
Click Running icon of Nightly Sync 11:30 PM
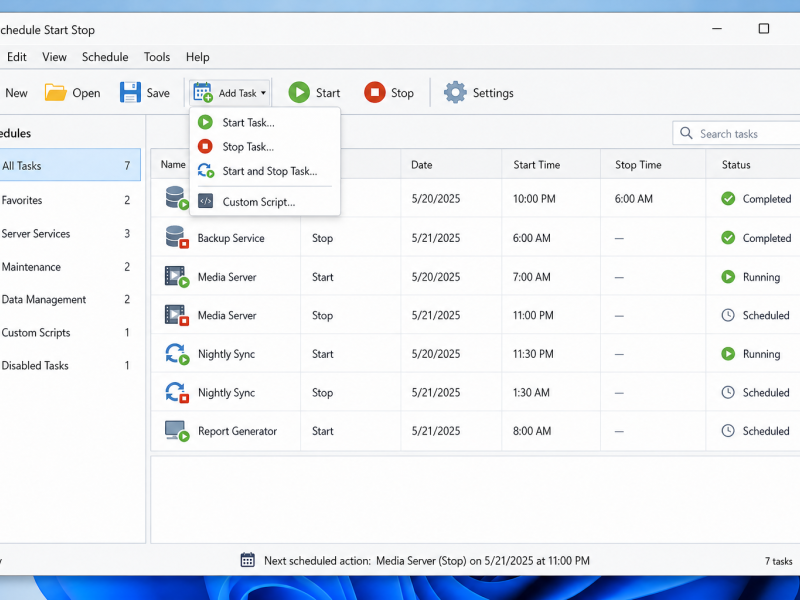[x=728, y=354]
